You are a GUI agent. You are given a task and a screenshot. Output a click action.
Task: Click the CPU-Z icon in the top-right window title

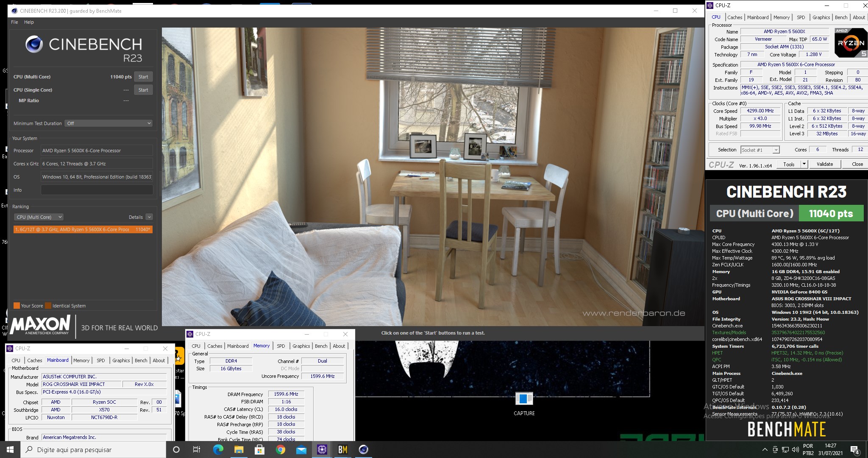[710, 6]
